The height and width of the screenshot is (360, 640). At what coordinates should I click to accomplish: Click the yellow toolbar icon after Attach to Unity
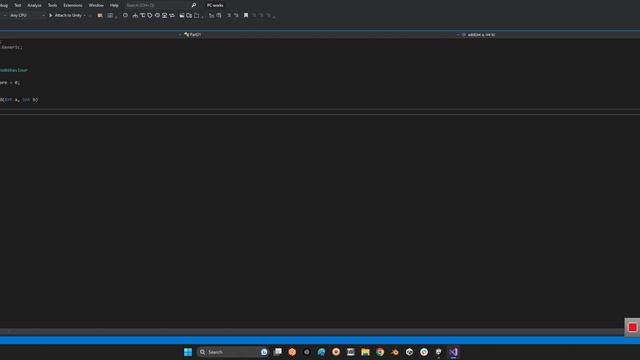(100, 16)
